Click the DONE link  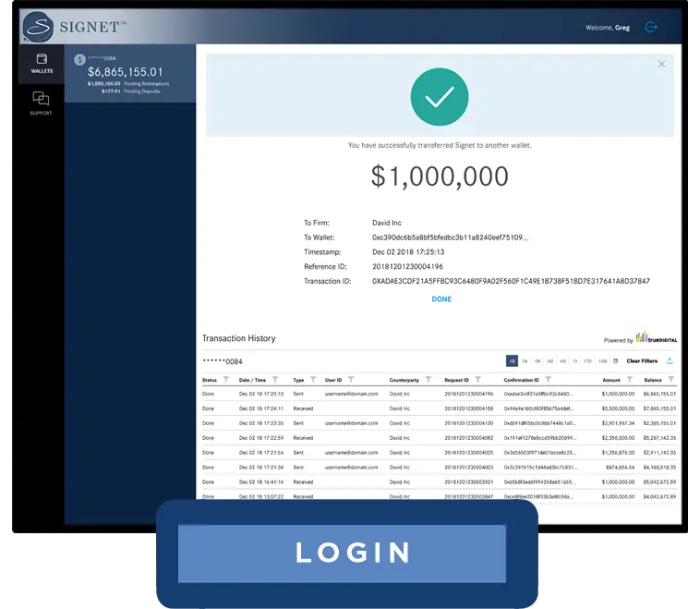point(441,298)
